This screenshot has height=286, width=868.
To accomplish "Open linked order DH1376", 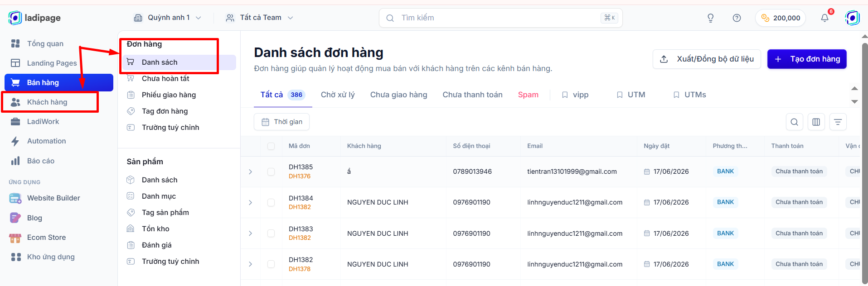I will (300, 176).
